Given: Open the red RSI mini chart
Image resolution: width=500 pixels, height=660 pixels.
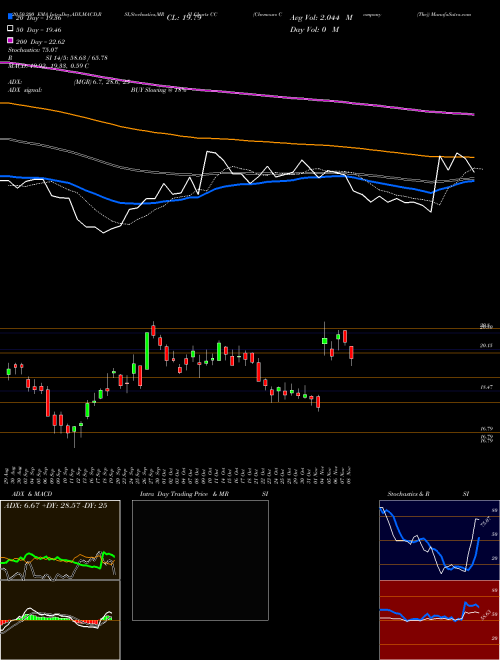Looking at the screenshot, I should pos(439,620).
